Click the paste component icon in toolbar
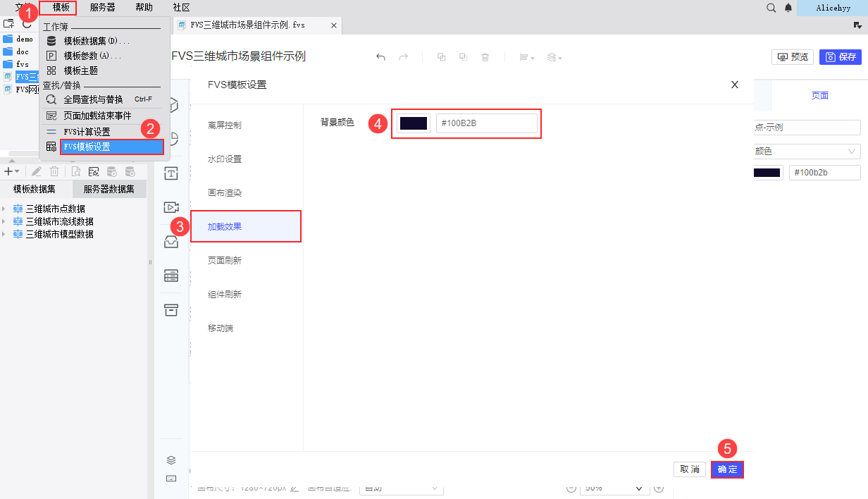The image size is (868, 499). point(464,57)
